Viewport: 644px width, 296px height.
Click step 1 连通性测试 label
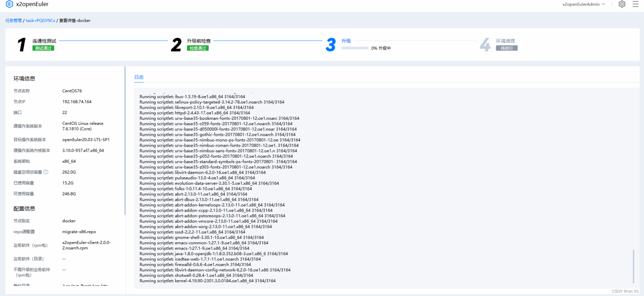coord(44,41)
